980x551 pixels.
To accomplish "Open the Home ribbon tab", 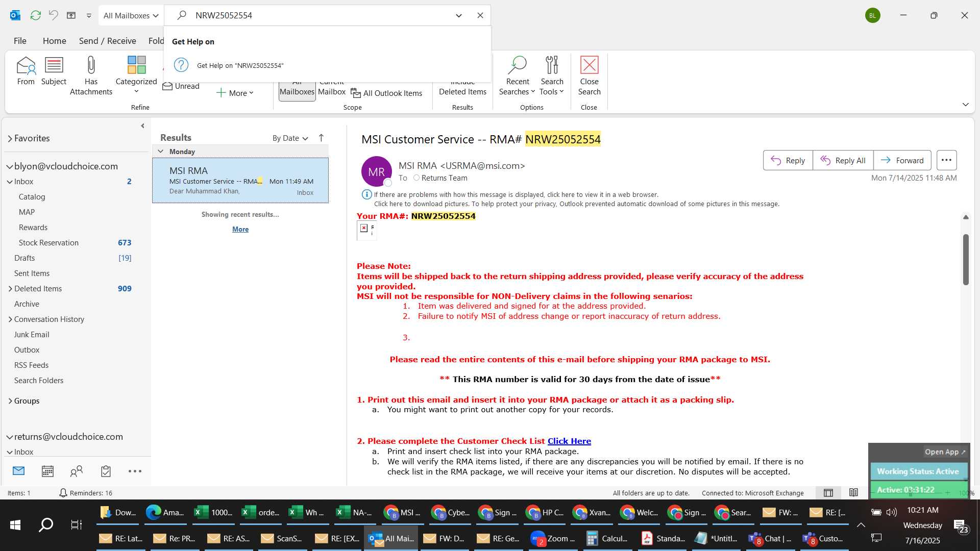I will [54, 41].
